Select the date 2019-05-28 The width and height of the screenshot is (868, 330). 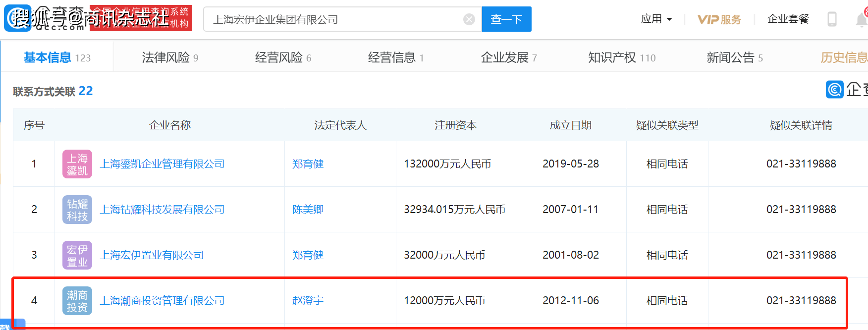pyautogui.click(x=571, y=164)
